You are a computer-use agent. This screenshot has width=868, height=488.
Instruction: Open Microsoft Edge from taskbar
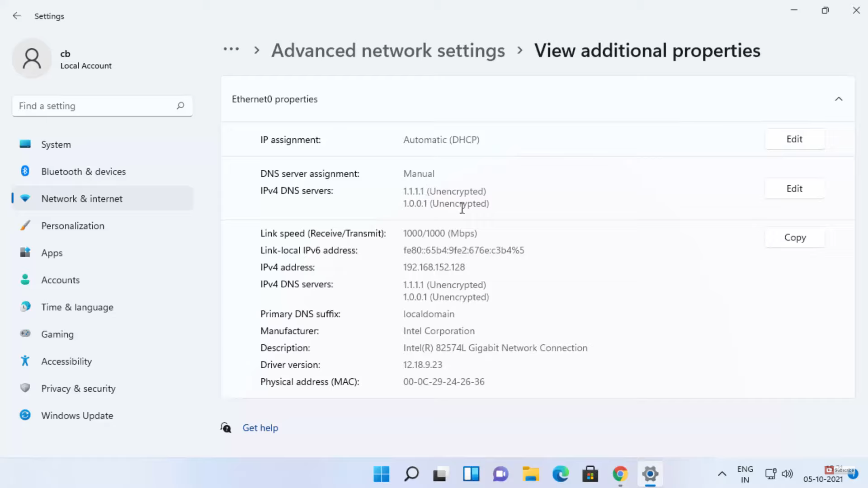(x=561, y=474)
